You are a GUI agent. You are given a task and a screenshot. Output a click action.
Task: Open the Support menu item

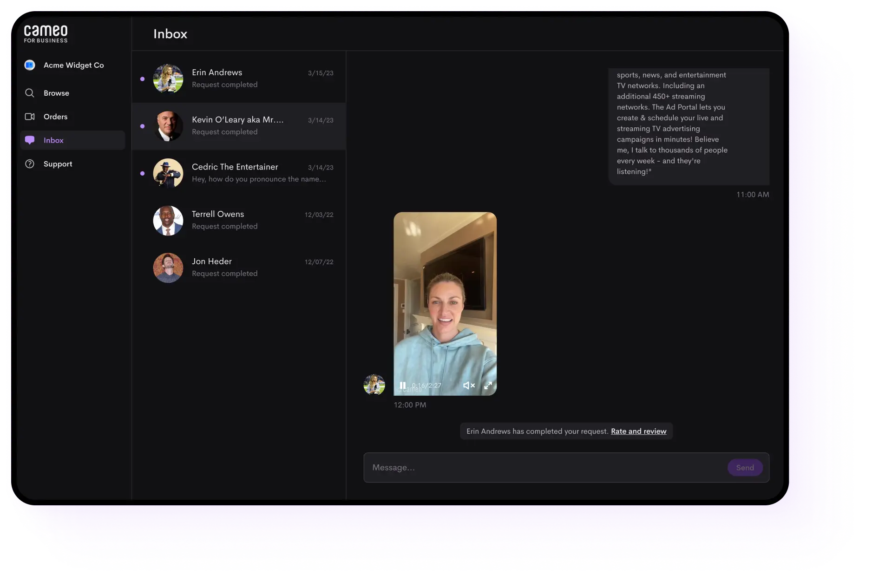tap(72, 164)
